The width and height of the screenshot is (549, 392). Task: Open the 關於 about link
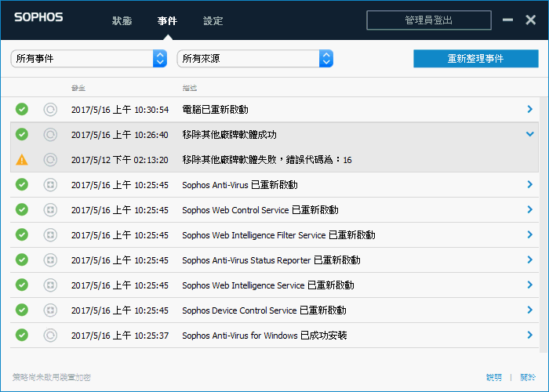click(528, 378)
